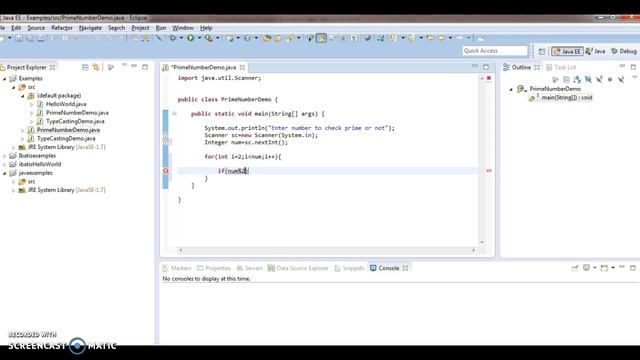Collapse the default package node

tap(22, 96)
